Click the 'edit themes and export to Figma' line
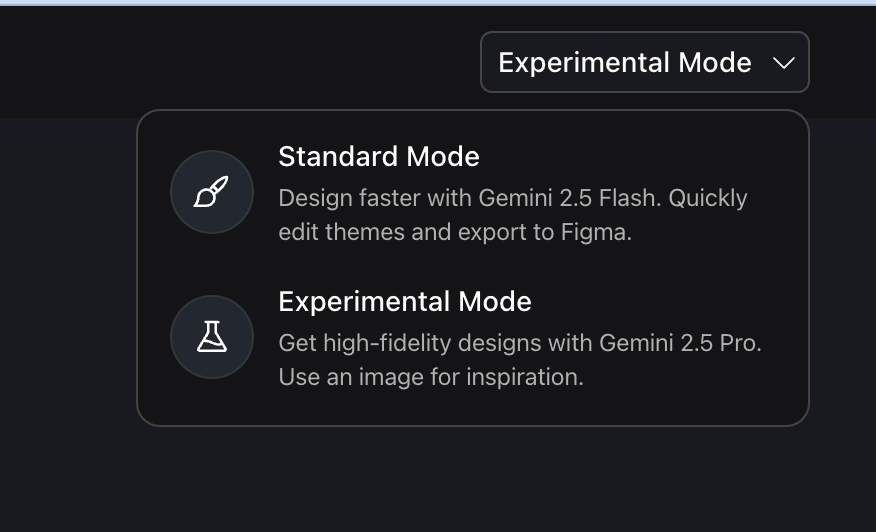The height and width of the screenshot is (532, 876). [x=455, y=233]
